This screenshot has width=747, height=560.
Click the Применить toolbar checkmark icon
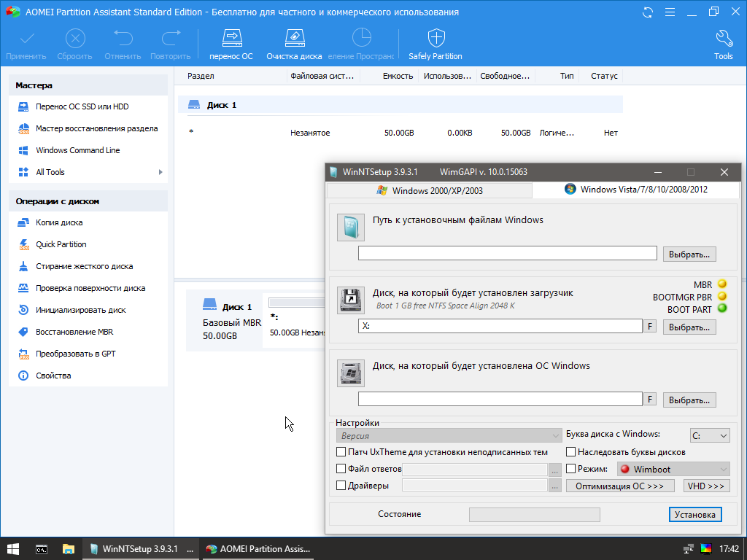click(27, 38)
